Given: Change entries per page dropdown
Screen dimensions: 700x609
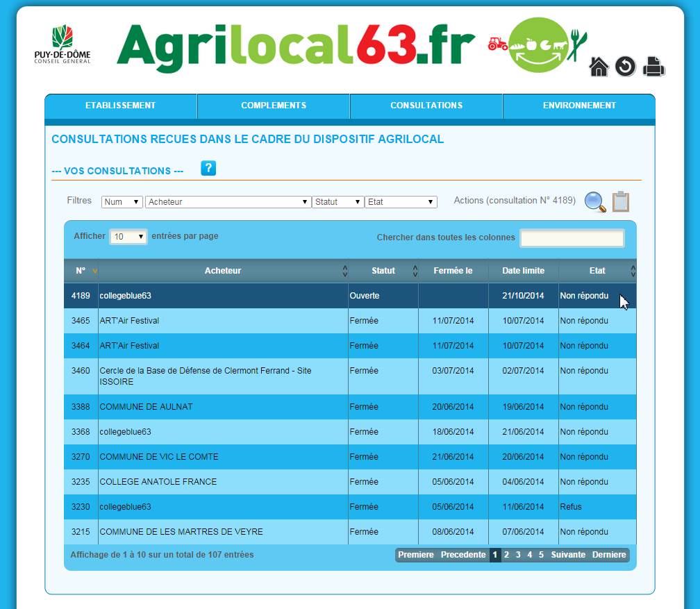Looking at the screenshot, I should [128, 237].
